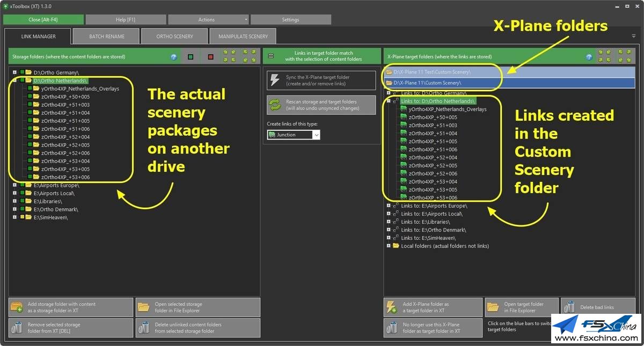Screen dimensions: 644x346
Task: Add X-Plane folder as target folder
Action: pos(433,307)
